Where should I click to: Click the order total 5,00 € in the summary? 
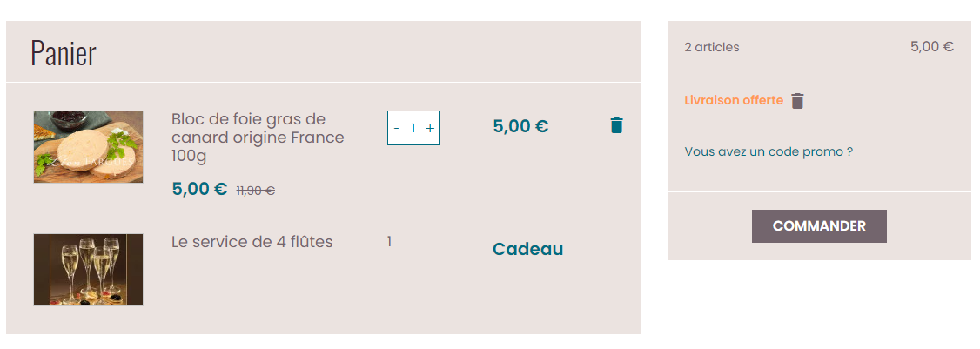(x=932, y=47)
